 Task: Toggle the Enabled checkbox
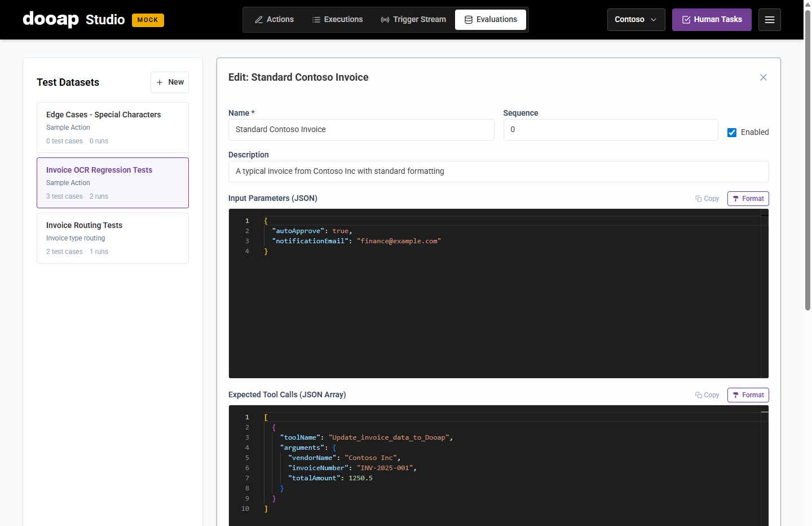point(732,133)
